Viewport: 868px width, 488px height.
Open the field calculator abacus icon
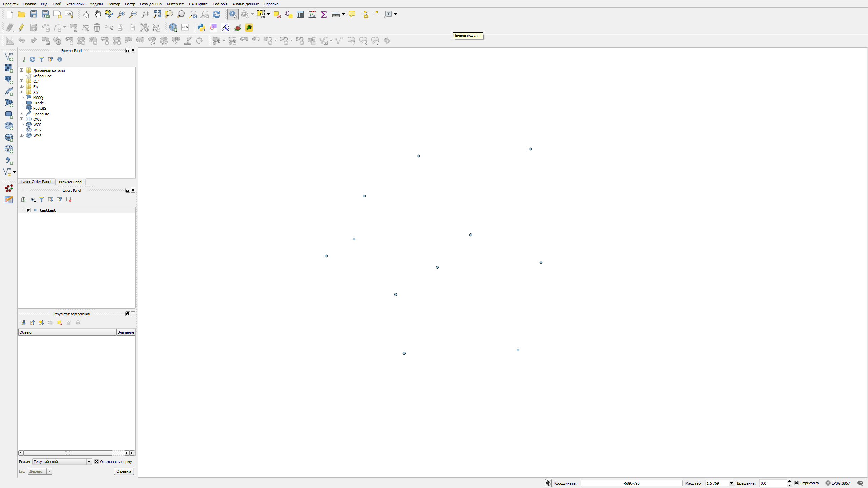click(x=312, y=14)
